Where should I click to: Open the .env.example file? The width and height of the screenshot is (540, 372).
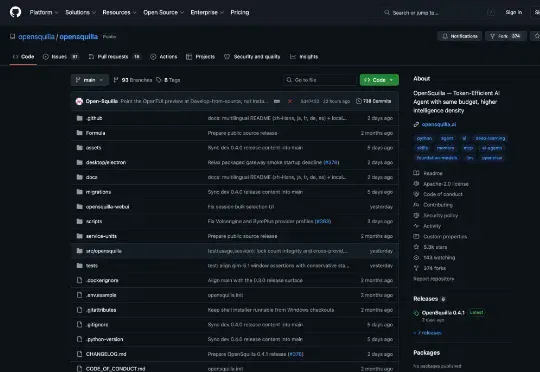(x=101, y=295)
